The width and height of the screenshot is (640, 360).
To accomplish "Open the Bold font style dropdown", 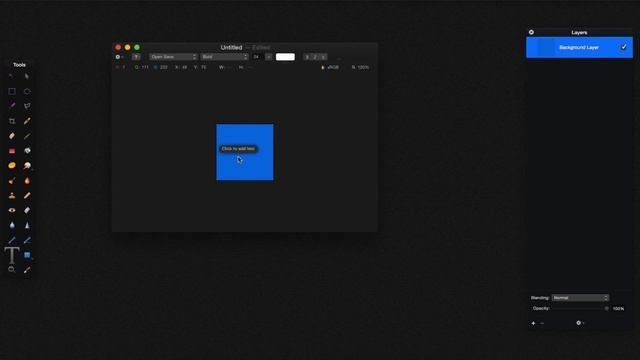I will click(x=224, y=57).
